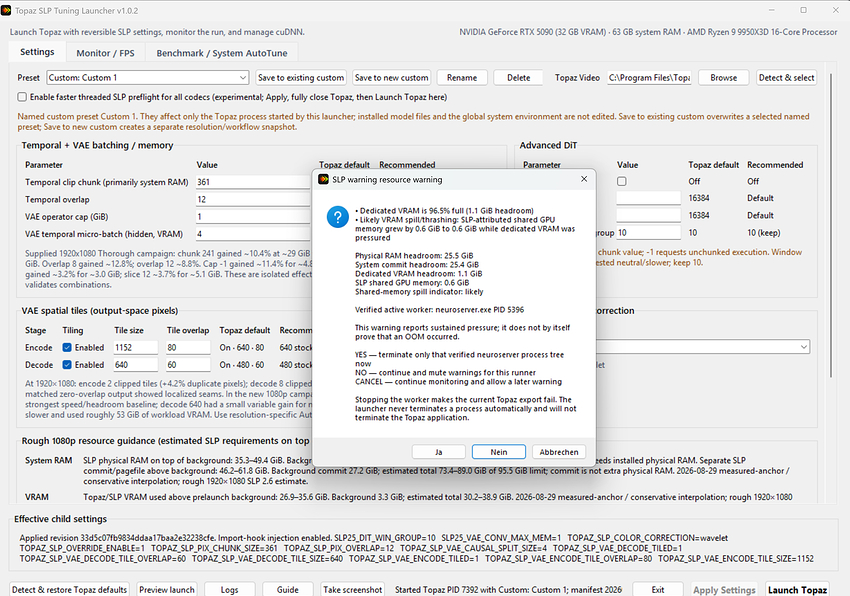Viewport: 850px width, 596px height.
Task: Click the Encode tile overlap field 80
Action: (x=188, y=348)
